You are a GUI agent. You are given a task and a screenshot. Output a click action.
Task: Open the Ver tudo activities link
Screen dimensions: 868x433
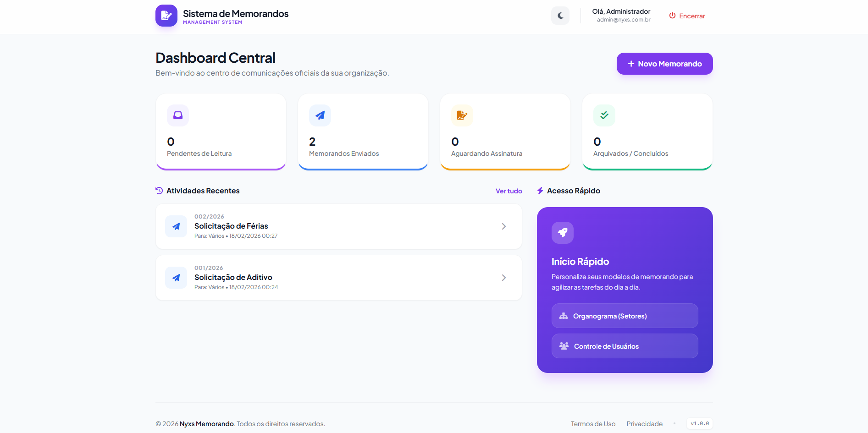click(x=509, y=191)
